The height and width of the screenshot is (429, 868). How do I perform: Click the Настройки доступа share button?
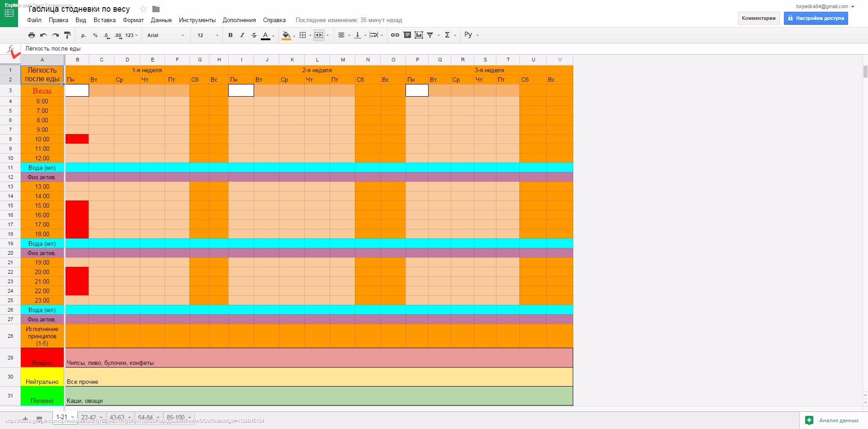point(816,18)
